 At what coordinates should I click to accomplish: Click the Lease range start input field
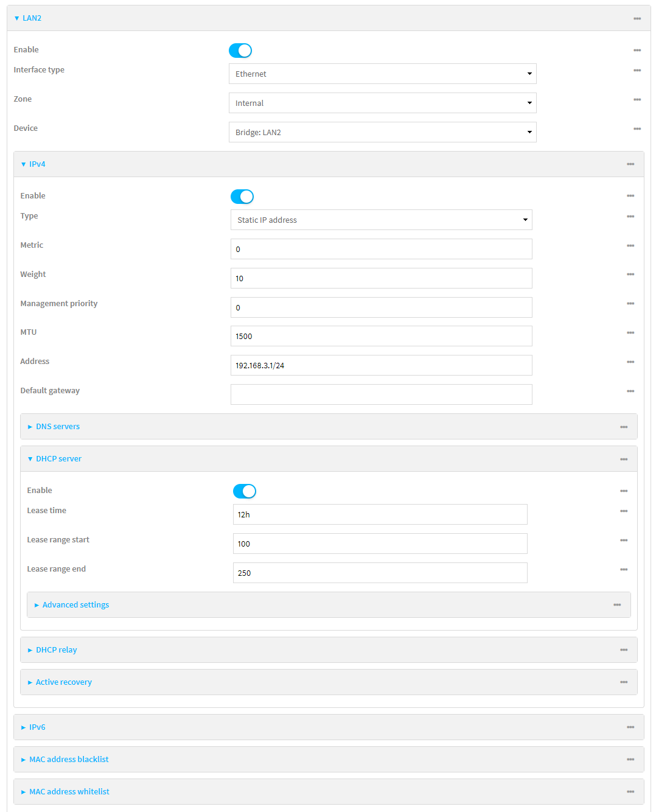(x=380, y=543)
